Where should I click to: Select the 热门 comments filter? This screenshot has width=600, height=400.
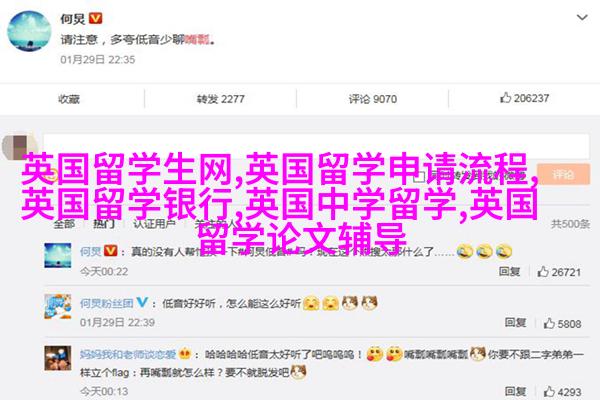click(104, 224)
